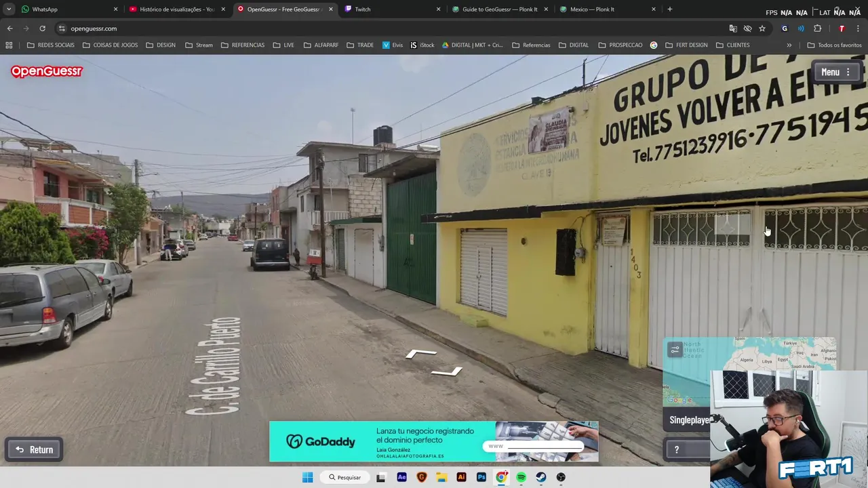Launch Illustrator from the taskbar
The width and height of the screenshot is (868, 488).
click(x=461, y=477)
